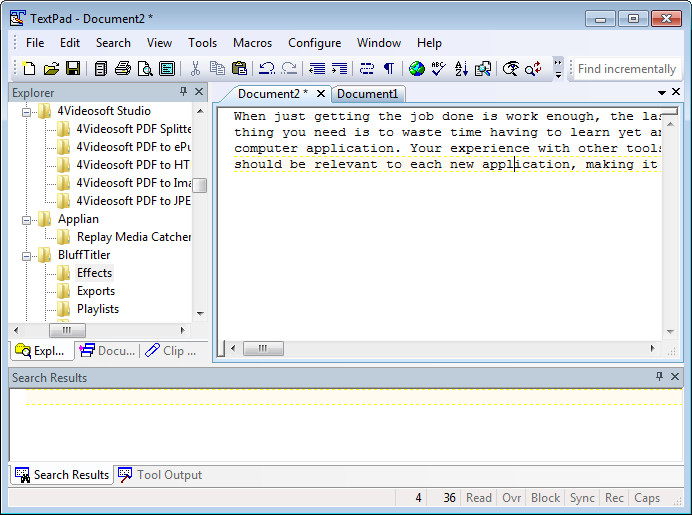Select the Effects folder
The height and width of the screenshot is (515, 692).
[x=94, y=273]
